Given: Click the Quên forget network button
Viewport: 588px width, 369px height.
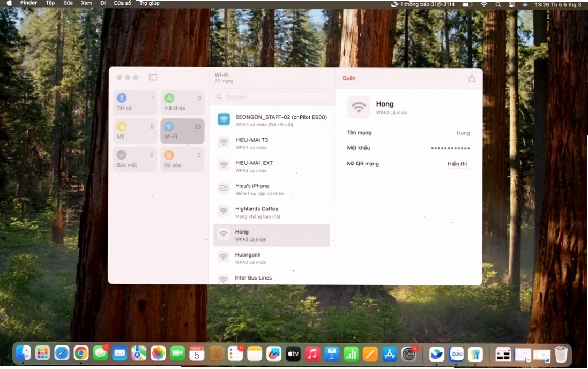Looking at the screenshot, I should (x=349, y=78).
